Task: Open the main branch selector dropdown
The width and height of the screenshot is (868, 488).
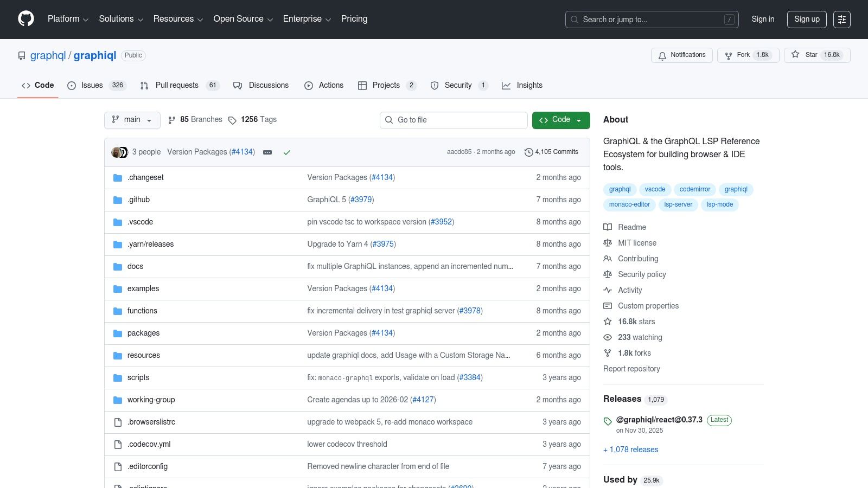Action: point(132,120)
